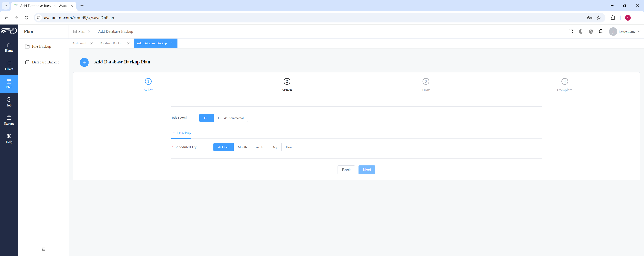Click the Next button
Image resolution: width=644 pixels, height=256 pixels.
tap(367, 170)
